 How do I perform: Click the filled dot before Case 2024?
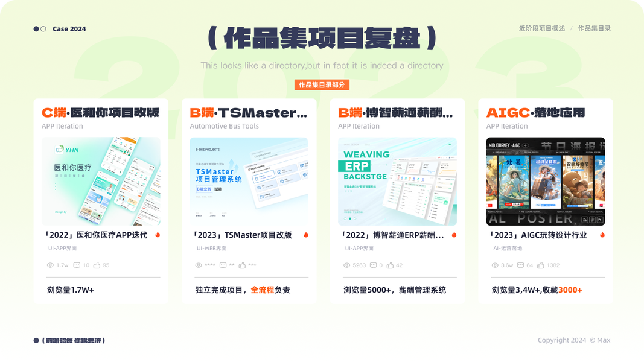click(x=36, y=29)
